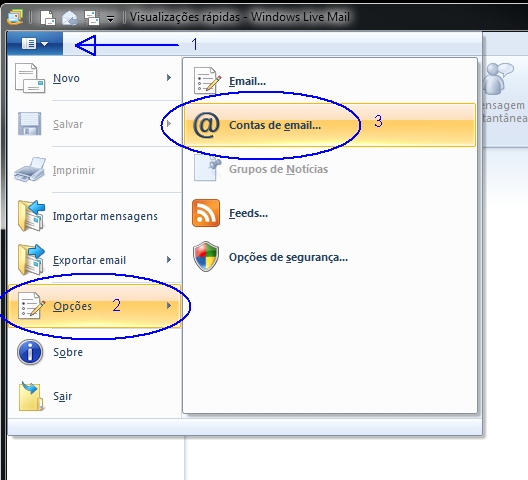Open the Windows Live Mail application menu button
The height and width of the screenshot is (480, 528).
click(35, 44)
